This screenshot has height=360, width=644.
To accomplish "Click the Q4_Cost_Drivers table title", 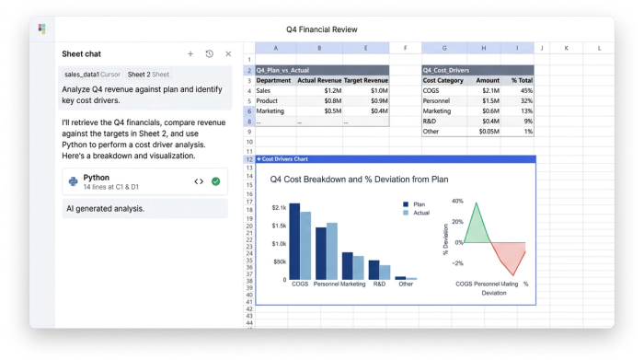I will pyautogui.click(x=477, y=70).
